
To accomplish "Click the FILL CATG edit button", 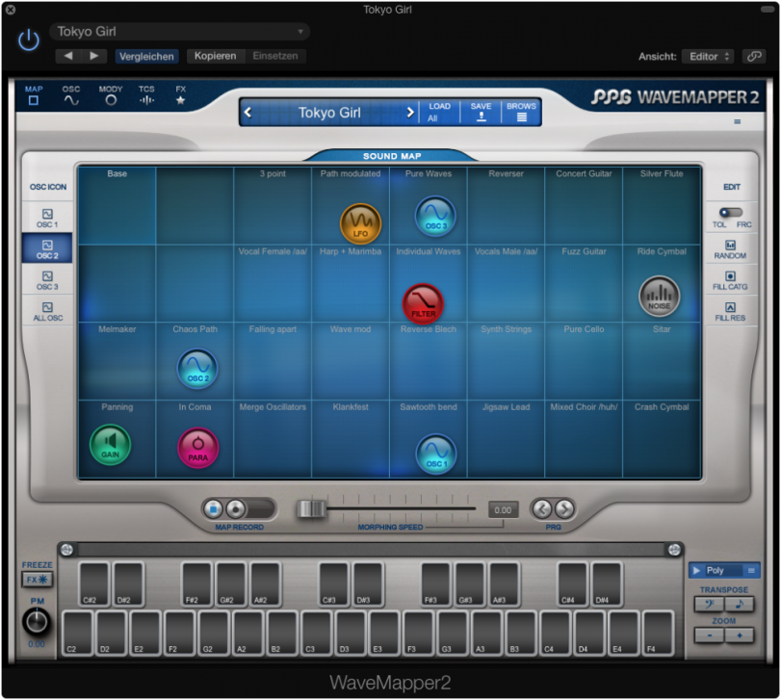I will (730, 280).
